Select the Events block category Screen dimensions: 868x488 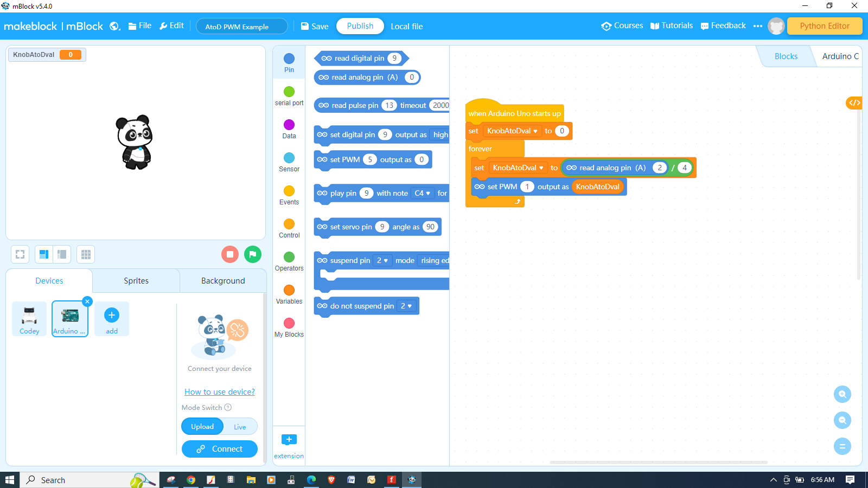(289, 195)
